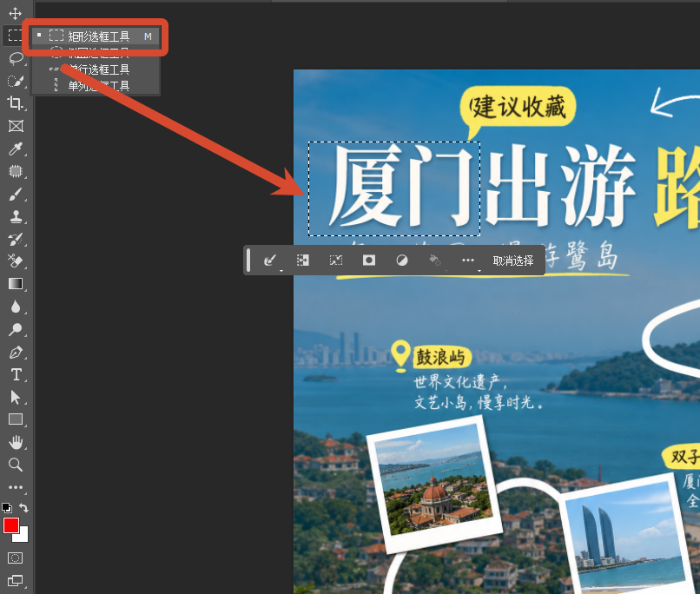Select the Crop tool

16,103
